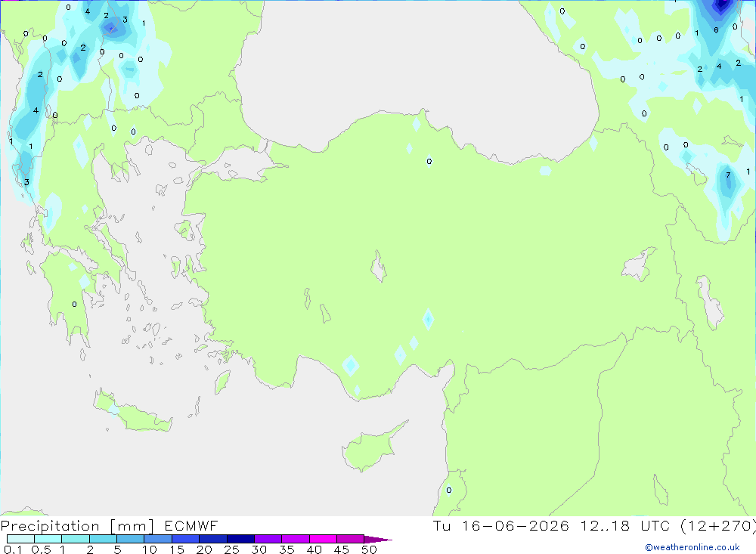Click the precipitation value '7' on the map
This screenshot has height=554, width=756.
[x=728, y=175]
